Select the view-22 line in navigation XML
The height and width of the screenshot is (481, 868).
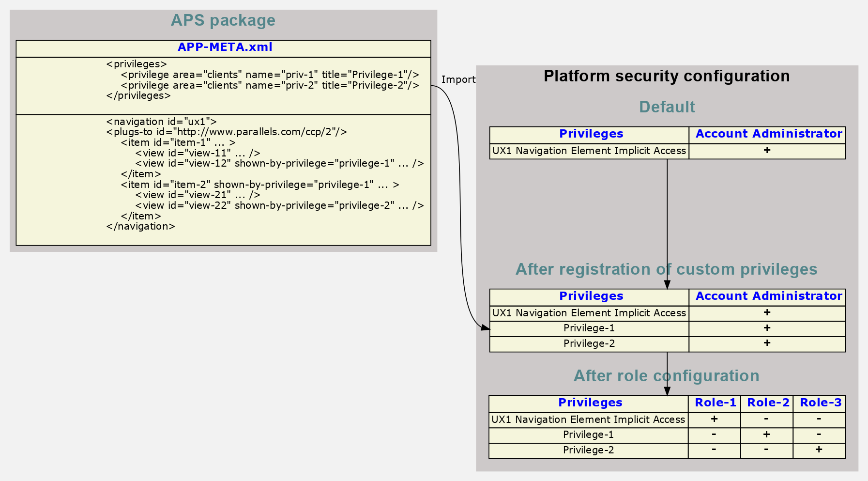[x=279, y=205]
